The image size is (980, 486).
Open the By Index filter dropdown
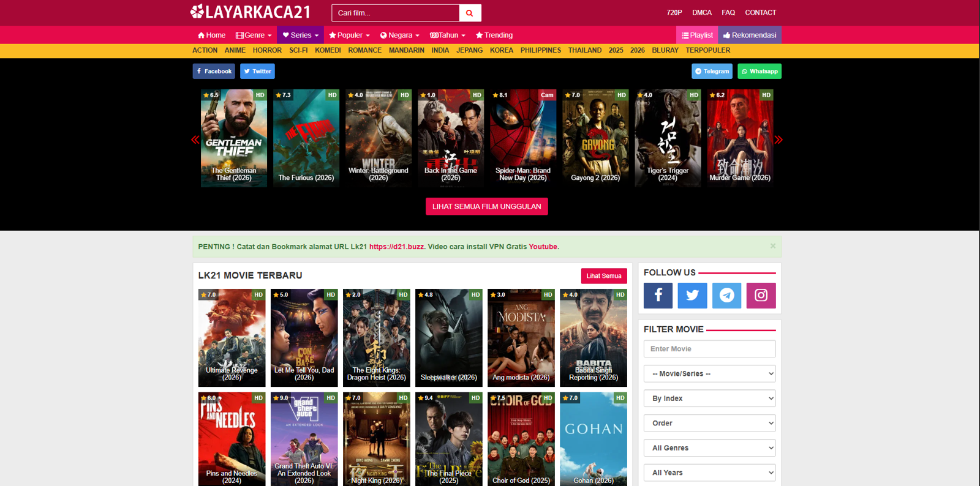tap(710, 398)
